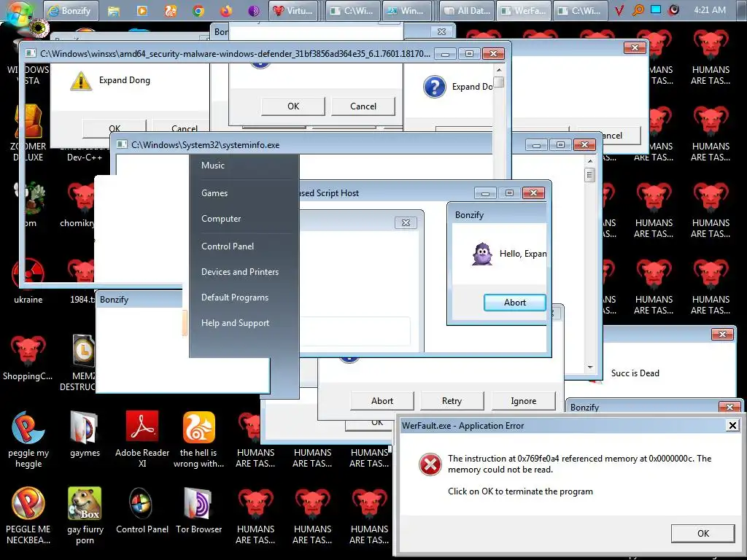Screen dimensions: 747x560
Task: Switch to the All Dat... taskbar button
Action: coord(466,10)
